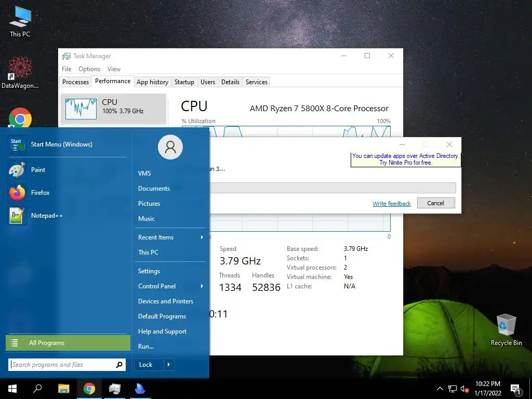Click the search magnifier in start menu
The image size is (532, 399).
(119, 365)
